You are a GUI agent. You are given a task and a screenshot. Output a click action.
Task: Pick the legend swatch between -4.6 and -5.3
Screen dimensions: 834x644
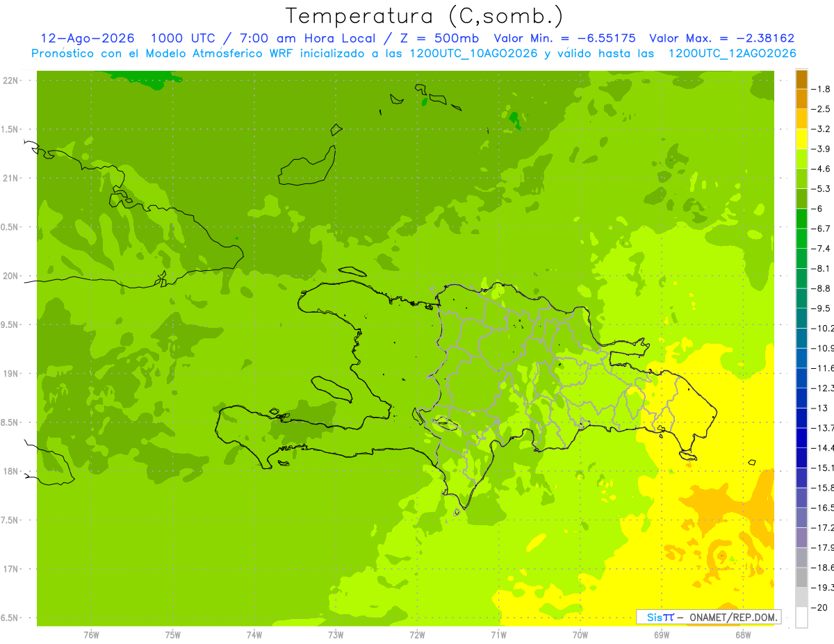pyautogui.click(x=801, y=179)
